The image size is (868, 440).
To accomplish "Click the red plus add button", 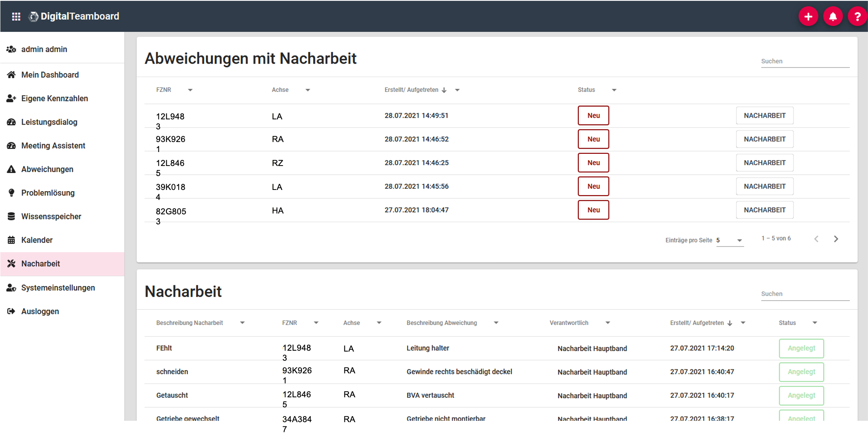I will click(808, 17).
